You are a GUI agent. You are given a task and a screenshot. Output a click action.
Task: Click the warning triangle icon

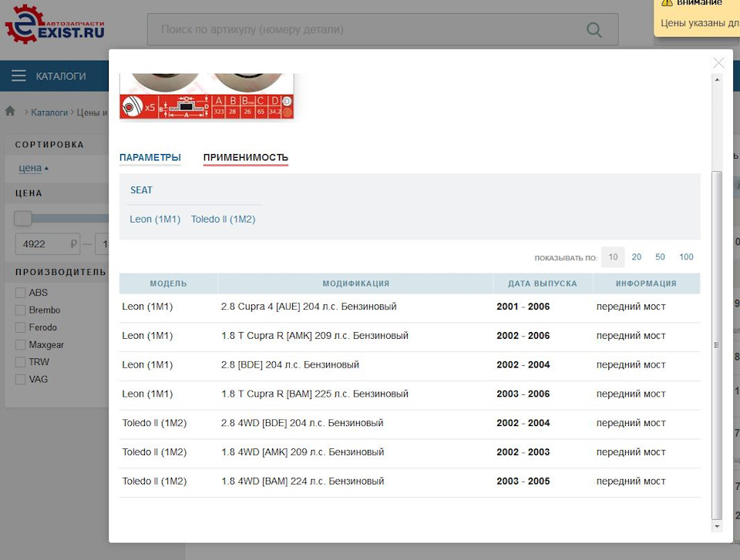click(667, 3)
